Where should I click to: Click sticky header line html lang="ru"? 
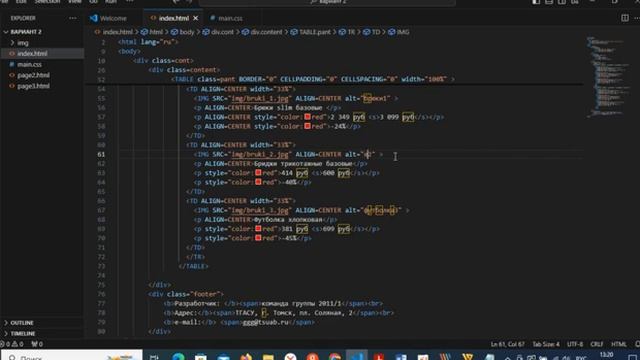148,42
